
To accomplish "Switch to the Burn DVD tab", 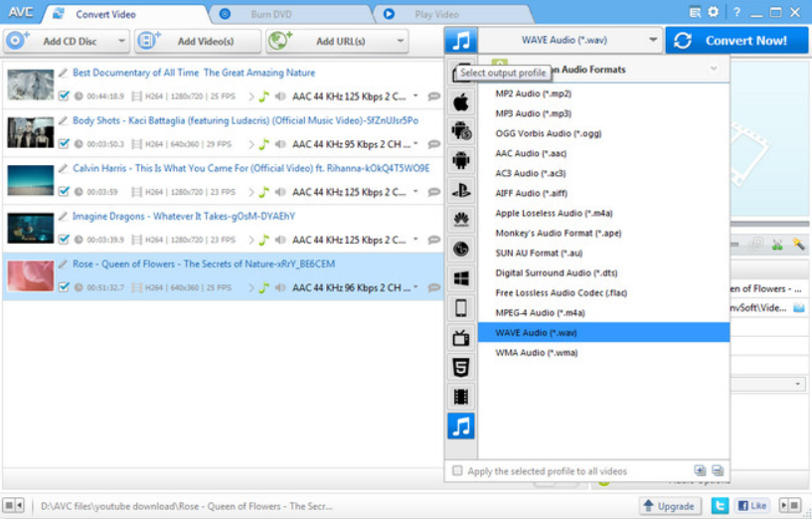I will 290,14.
